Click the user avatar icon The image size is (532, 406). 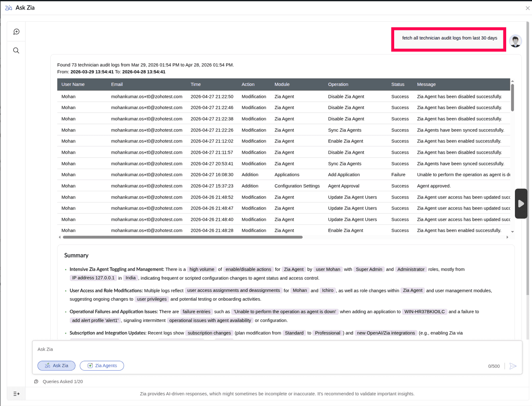pyautogui.click(x=515, y=41)
